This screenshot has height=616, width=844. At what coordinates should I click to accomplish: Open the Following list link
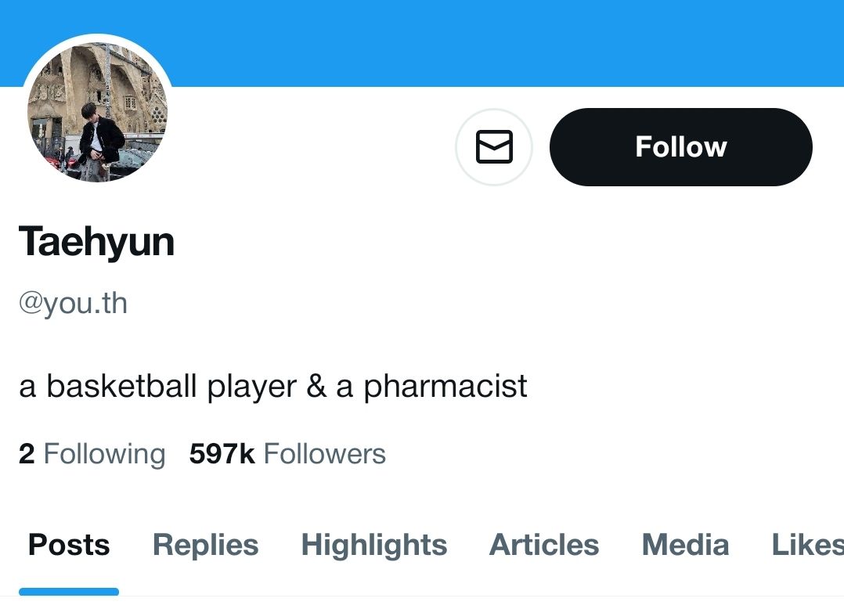click(x=104, y=454)
